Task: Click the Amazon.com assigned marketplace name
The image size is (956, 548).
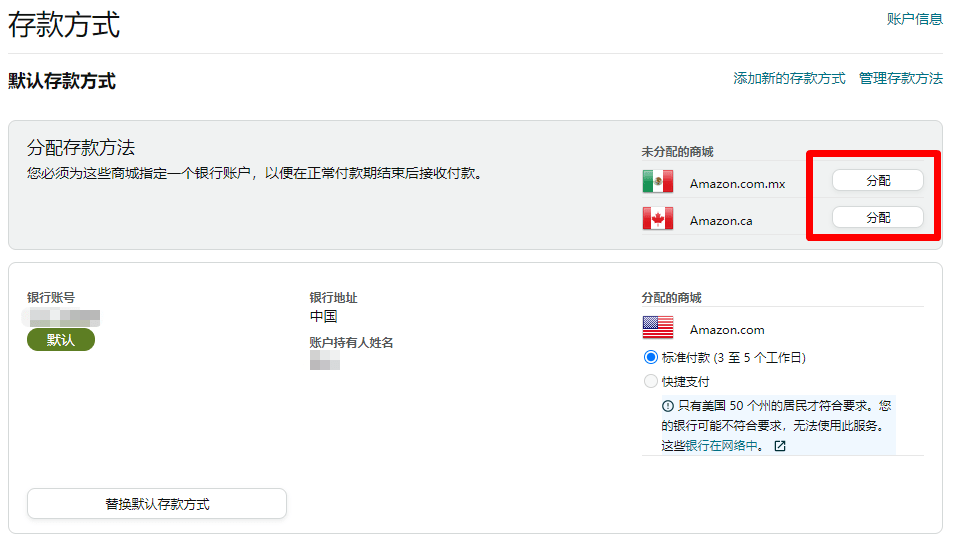Action: point(726,329)
